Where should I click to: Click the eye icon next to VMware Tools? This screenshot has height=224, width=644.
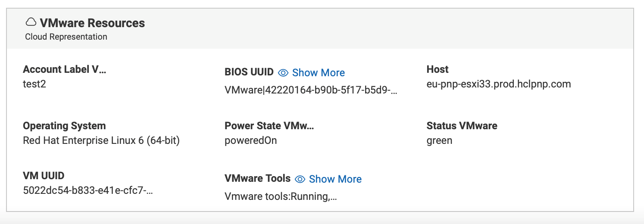[x=300, y=179]
